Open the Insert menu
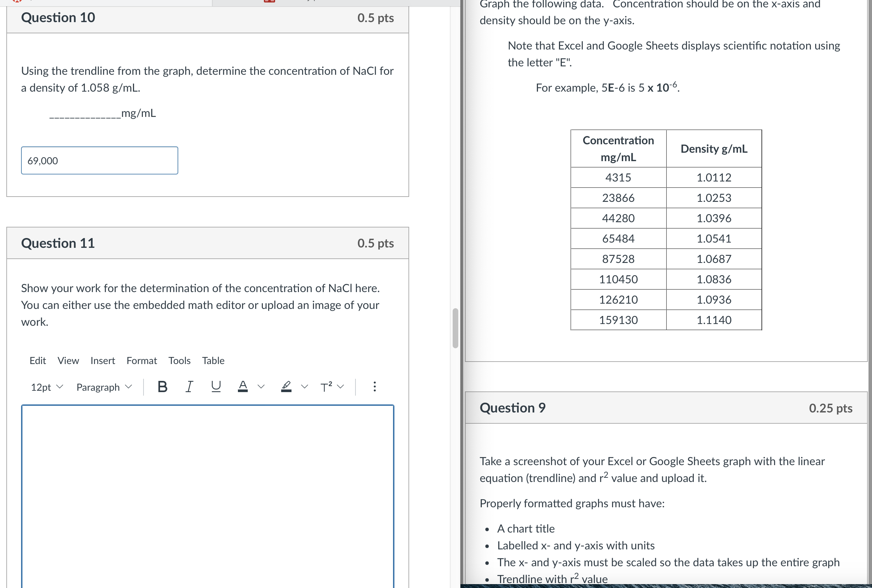 click(102, 361)
